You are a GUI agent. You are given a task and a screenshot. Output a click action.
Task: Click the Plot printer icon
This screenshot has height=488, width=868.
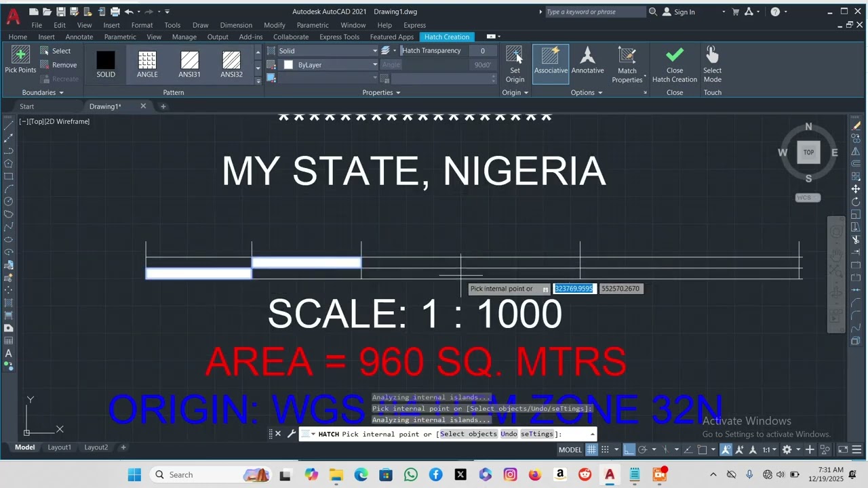[x=115, y=12]
